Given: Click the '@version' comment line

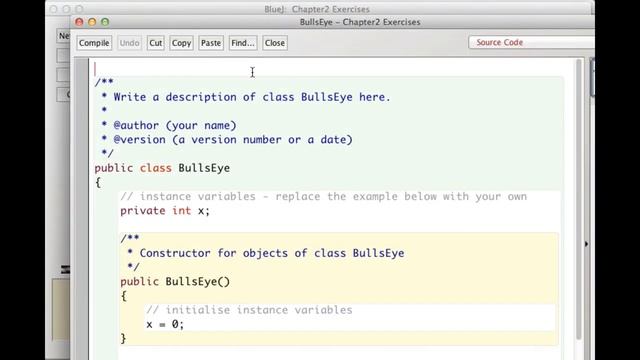Looking at the screenshot, I should click(227, 140).
